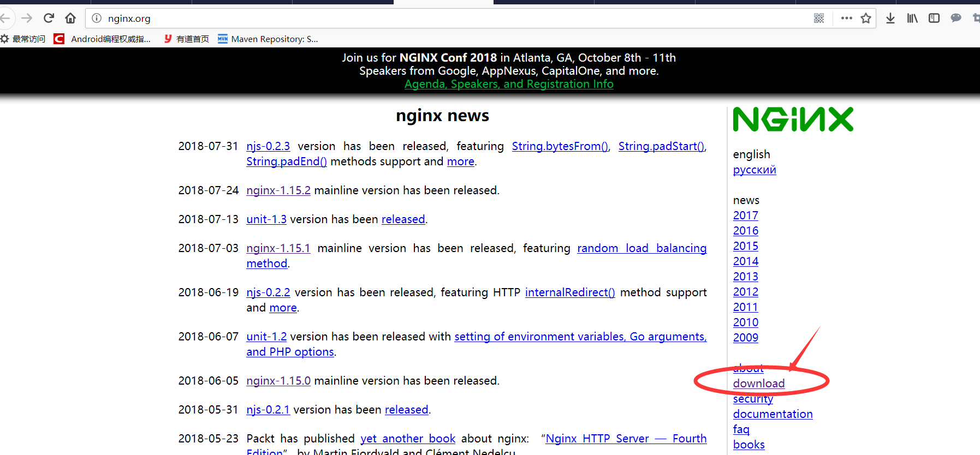
Task: Open the internalRedirect() link
Action: [570, 292]
